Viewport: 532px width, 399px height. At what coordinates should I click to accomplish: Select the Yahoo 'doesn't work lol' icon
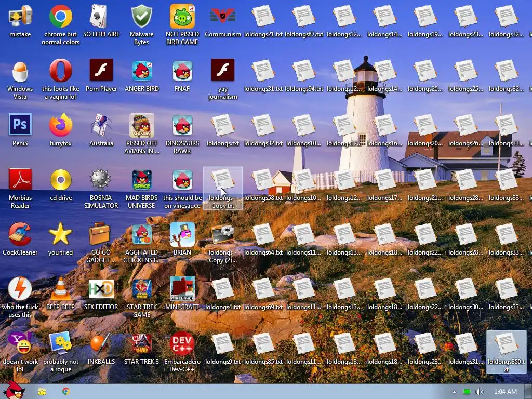(20, 343)
